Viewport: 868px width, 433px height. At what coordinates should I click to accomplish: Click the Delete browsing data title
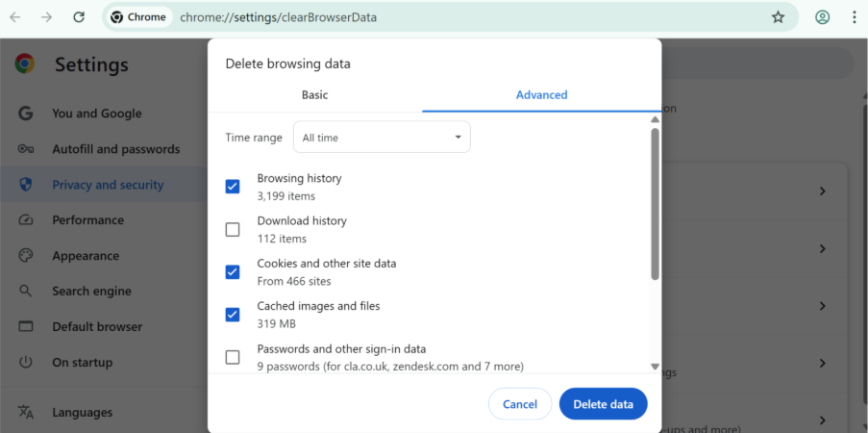(x=287, y=64)
